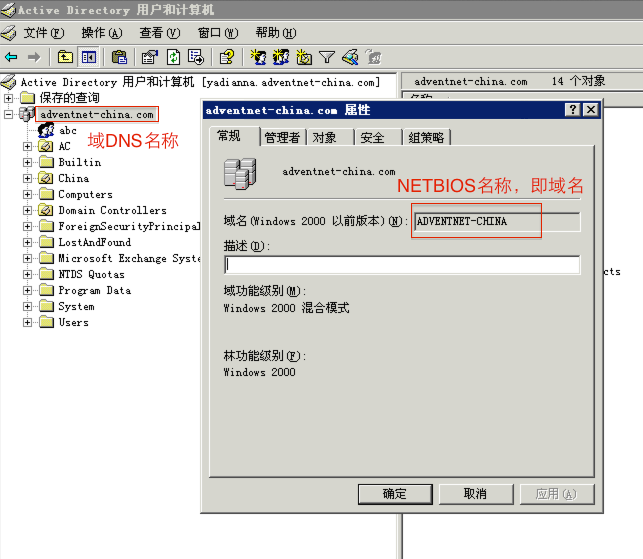Screen dimensions: 643x559
Task: Select the System tree item
Action: [x=76, y=306]
